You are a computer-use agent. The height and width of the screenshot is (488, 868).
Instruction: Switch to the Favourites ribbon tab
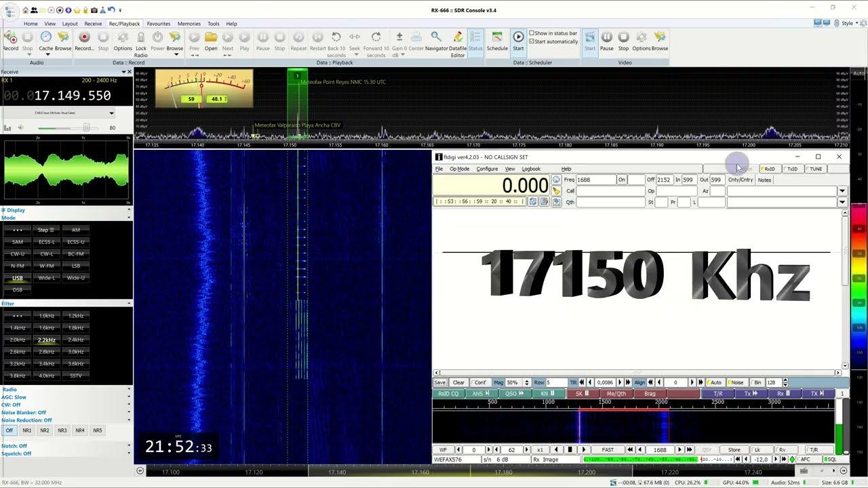click(x=159, y=24)
